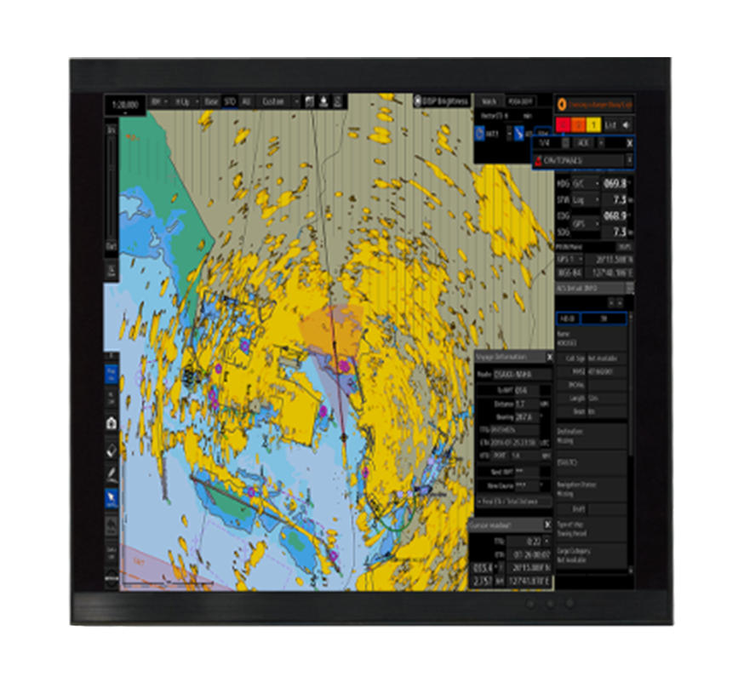Open the Custom display dropdown

tap(278, 101)
